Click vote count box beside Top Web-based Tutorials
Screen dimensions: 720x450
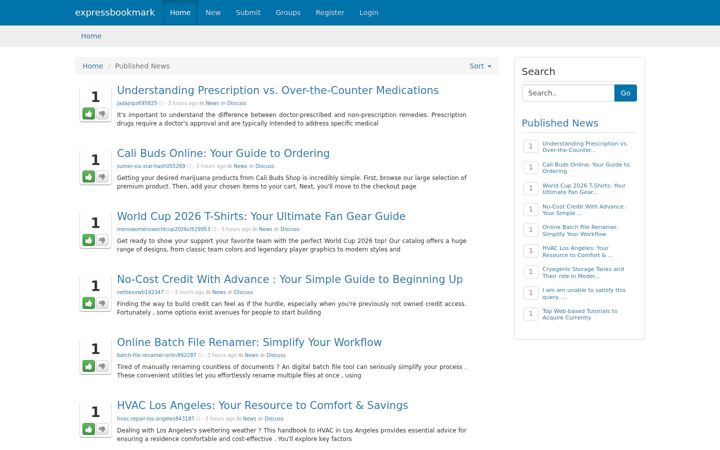(x=531, y=314)
